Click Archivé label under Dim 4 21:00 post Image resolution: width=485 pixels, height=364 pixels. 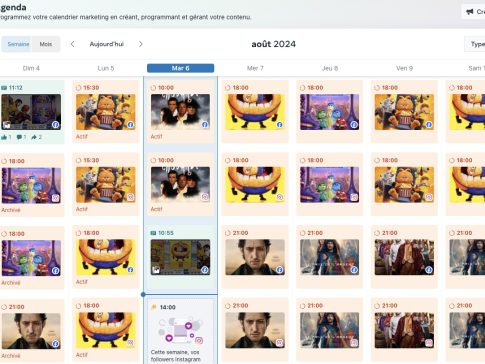[x=11, y=356]
